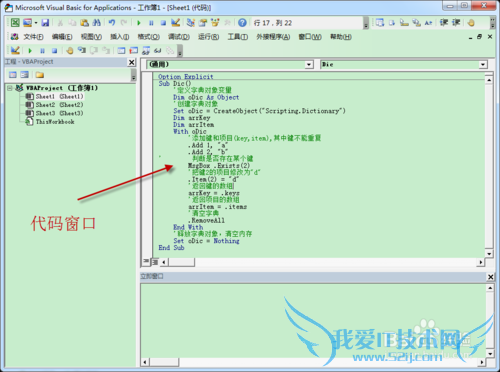The width and height of the screenshot is (500, 372).
Task: Outdent the selected code
Action: coord(456,23)
